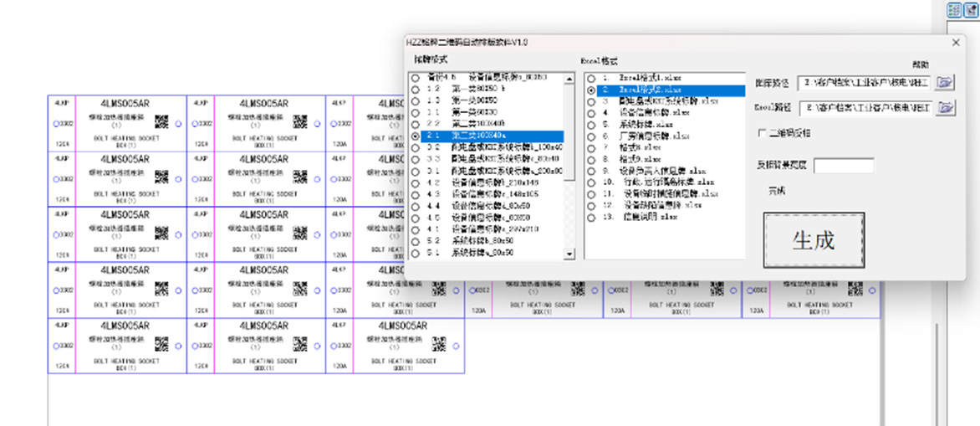Viewport: 980px width, 426px height.
Task: Choose the 1. Excel格式1.xlsx radio option
Action: [x=591, y=78]
